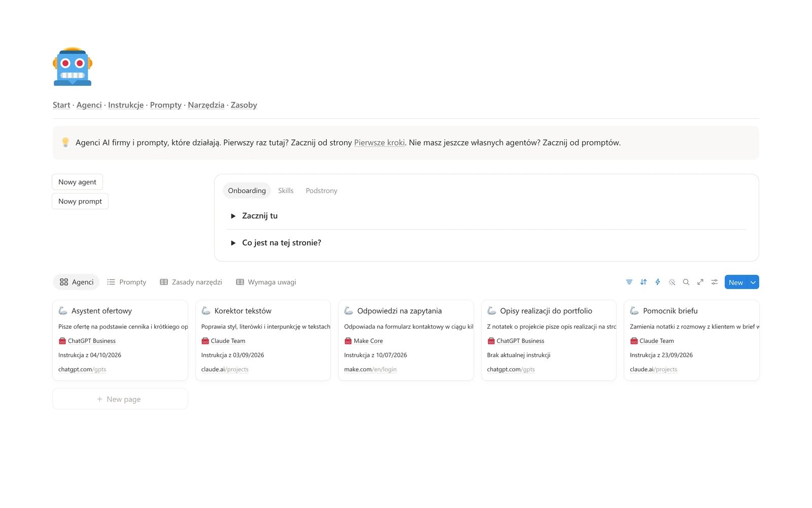Click the Pomocnik briefu card icon

click(x=634, y=310)
